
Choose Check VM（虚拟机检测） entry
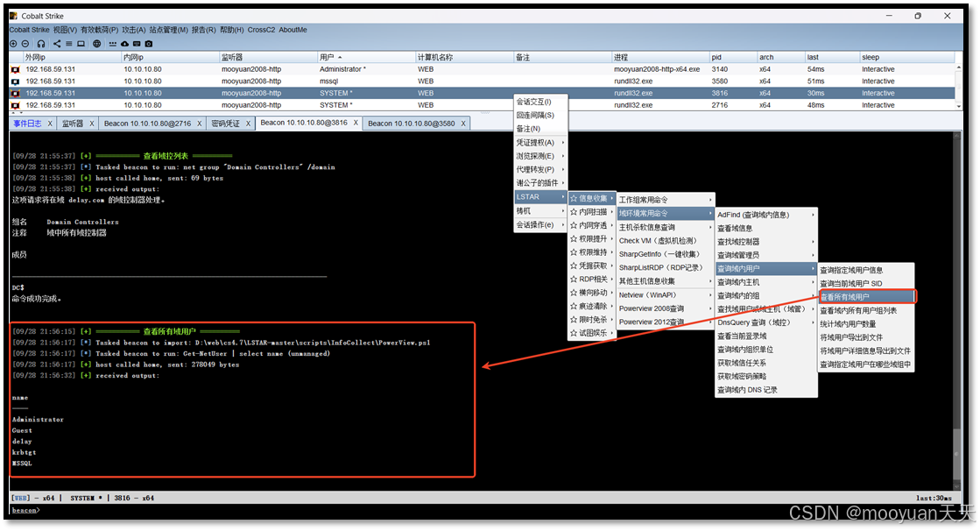point(666,241)
